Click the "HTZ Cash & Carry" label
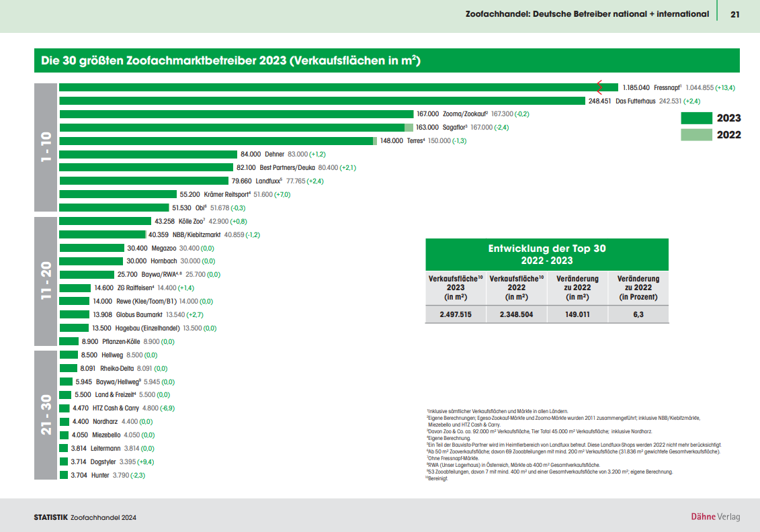The height and width of the screenshot is (532, 760). point(116,408)
